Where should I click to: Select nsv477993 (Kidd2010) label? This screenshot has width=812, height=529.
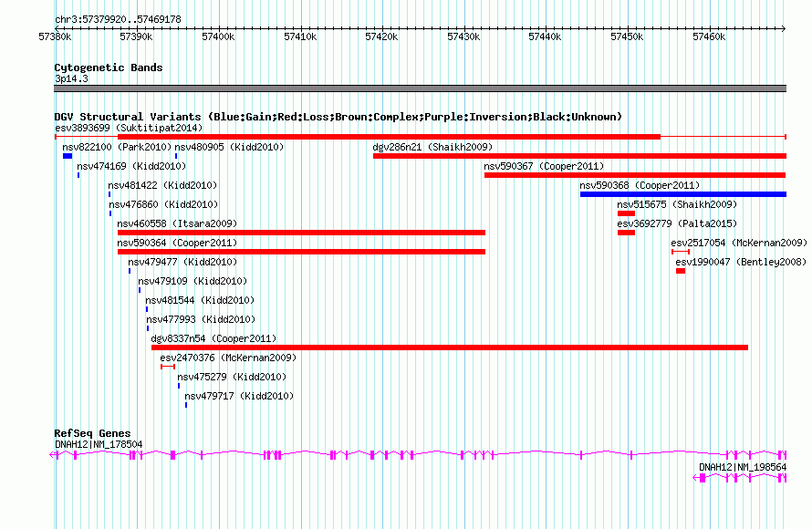click(x=201, y=319)
